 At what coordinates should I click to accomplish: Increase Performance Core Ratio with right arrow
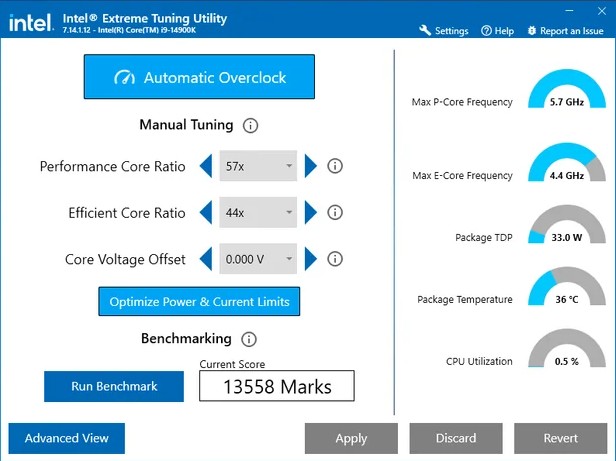(x=310, y=166)
